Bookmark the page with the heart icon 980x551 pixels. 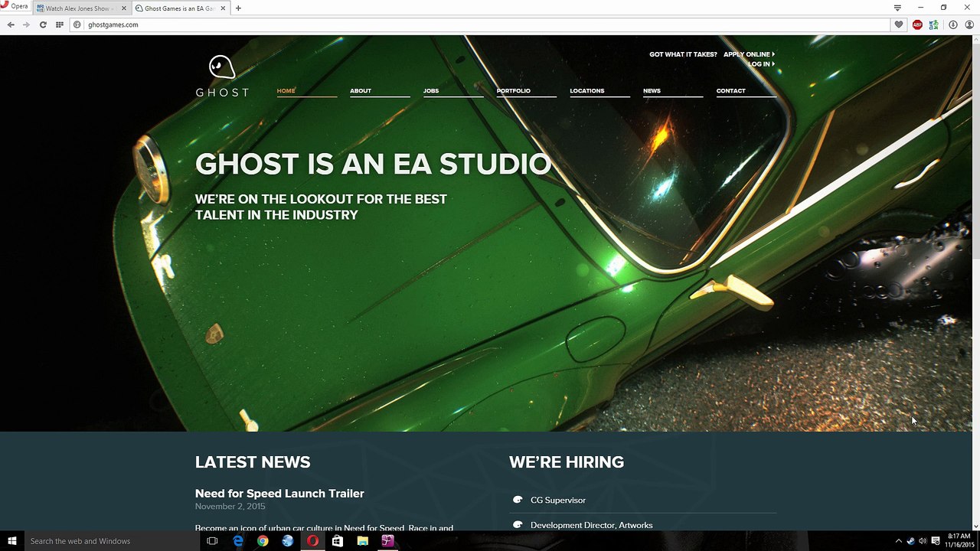coord(899,24)
